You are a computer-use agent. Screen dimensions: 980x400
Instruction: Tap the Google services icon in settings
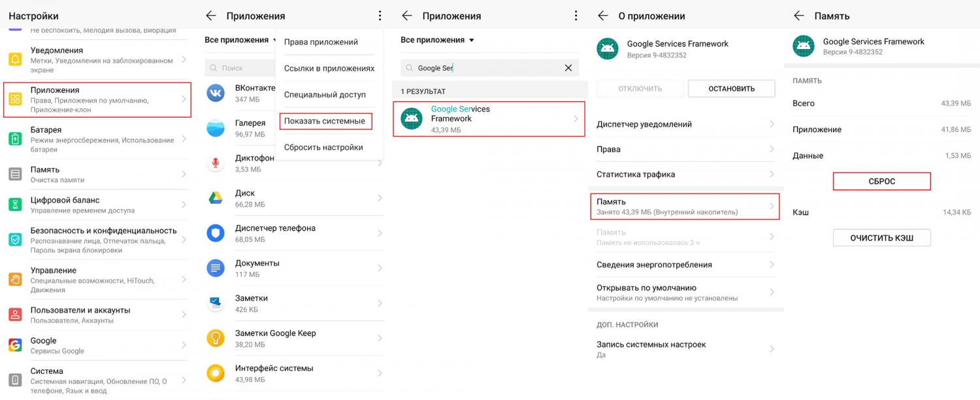(15, 345)
